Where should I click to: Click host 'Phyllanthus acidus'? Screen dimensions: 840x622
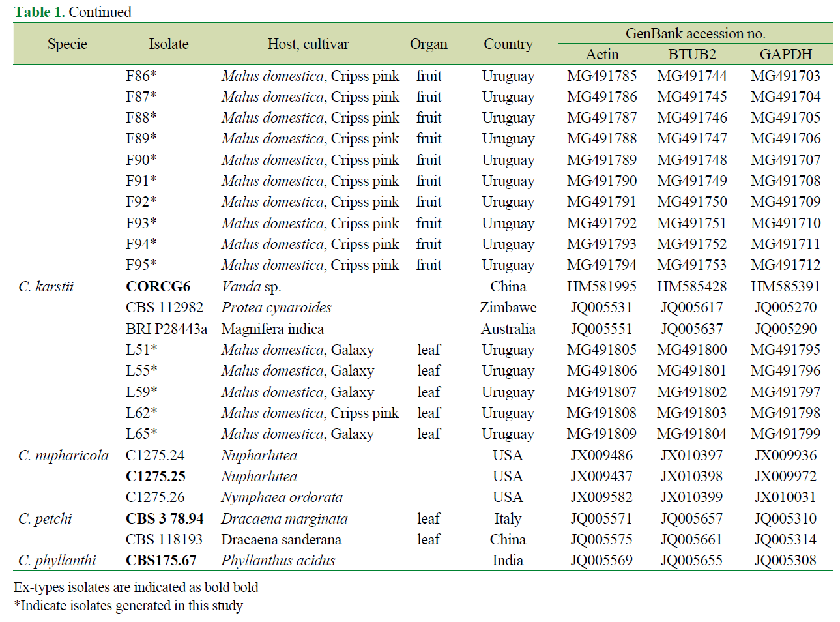point(278,560)
